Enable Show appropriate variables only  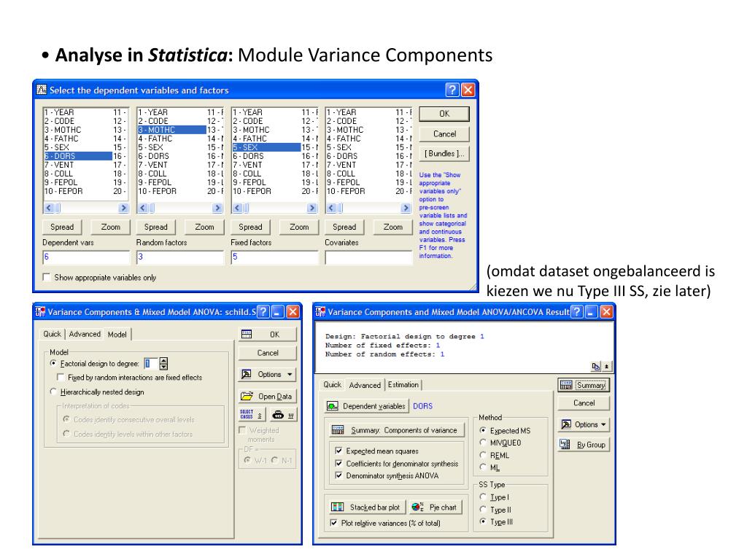coord(47,277)
